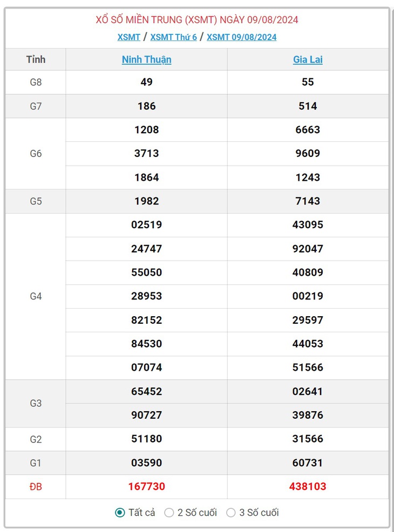Click the Ninh Thuận special prize 167730
Screen dimensions: 394x532
coord(147,486)
